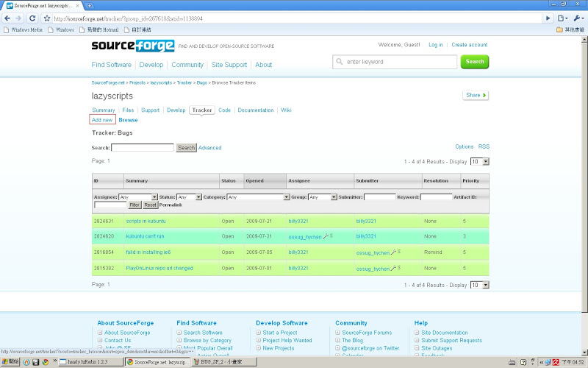The width and height of the screenshot is (588, 368).
Task: Click the browser address bar
Action: [x=296, y=18]
